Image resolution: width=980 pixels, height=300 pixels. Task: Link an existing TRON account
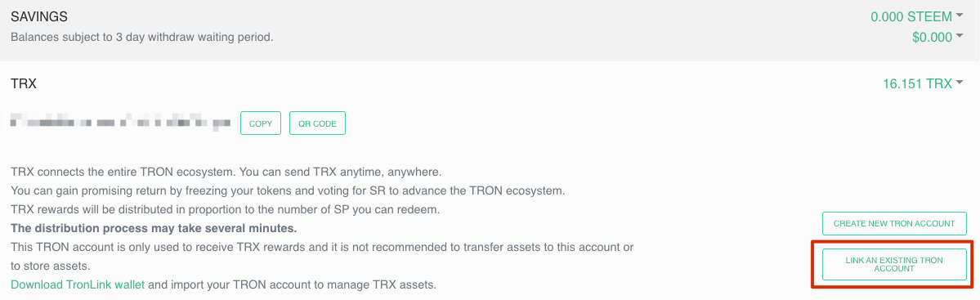pyautogui.click(x=894, y=264)
